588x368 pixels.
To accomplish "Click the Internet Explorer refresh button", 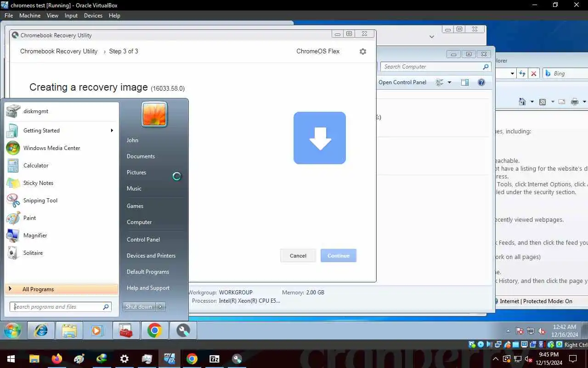I will tap(522, 74).
